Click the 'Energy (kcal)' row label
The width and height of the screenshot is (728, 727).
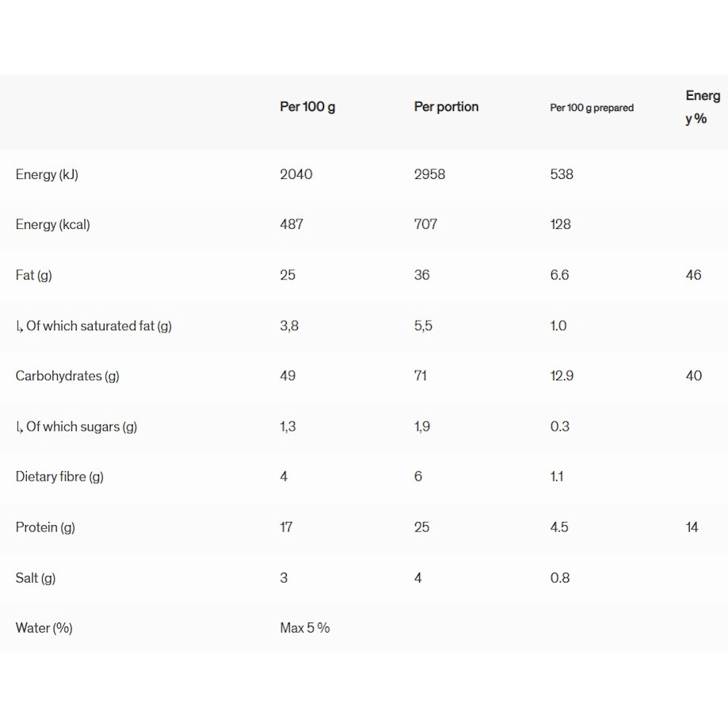[53, 224]
